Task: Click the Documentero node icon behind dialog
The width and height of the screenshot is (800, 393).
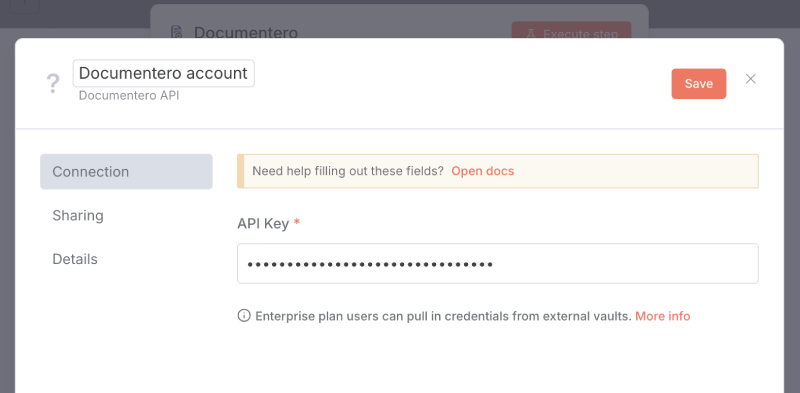Action: coord(176,33)
